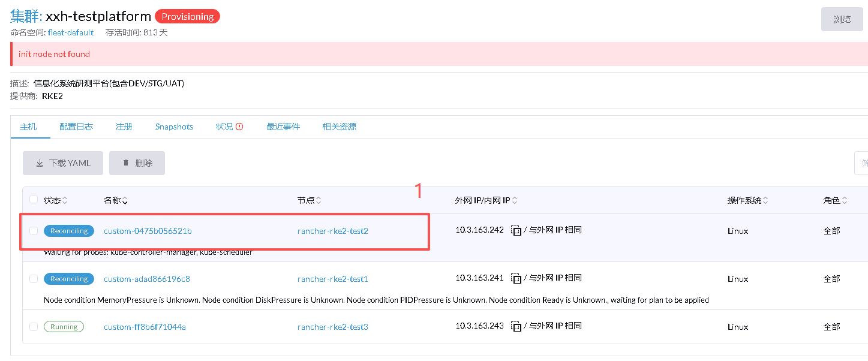Viewport: 868px width, 361px height.
Task: Select checkbox for custom-adad866196c8 row
Action: tap(34, 279)
